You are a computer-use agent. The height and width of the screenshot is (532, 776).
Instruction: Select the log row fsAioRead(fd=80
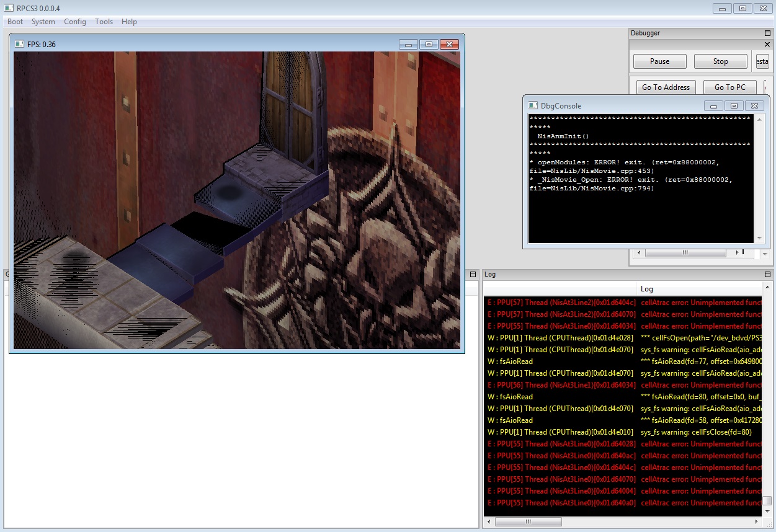(x=623, y=397)
